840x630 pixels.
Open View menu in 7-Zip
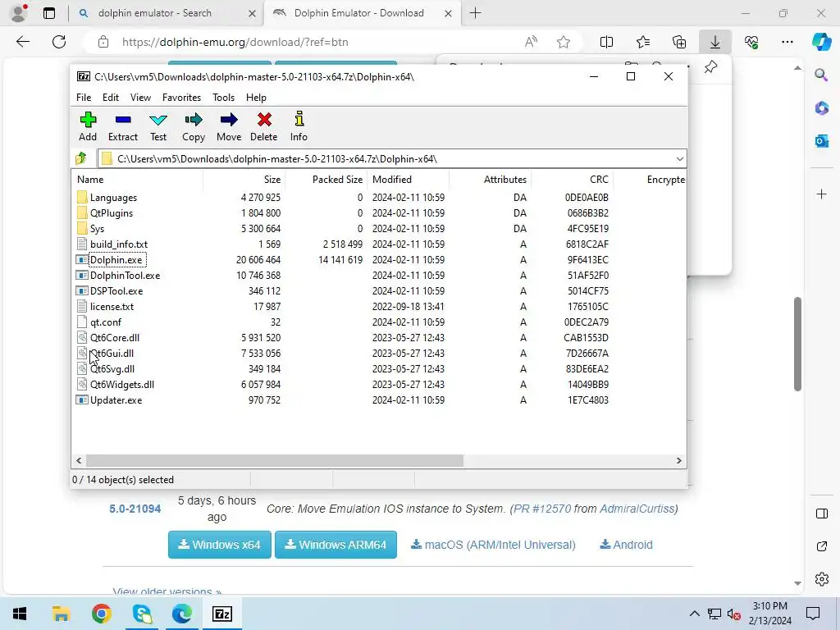(140, 98)
